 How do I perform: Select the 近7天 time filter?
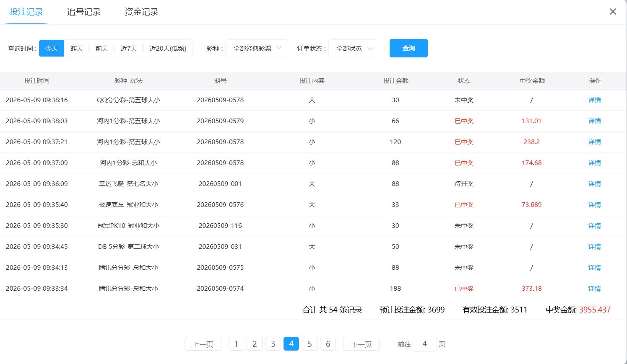point(129,48)
